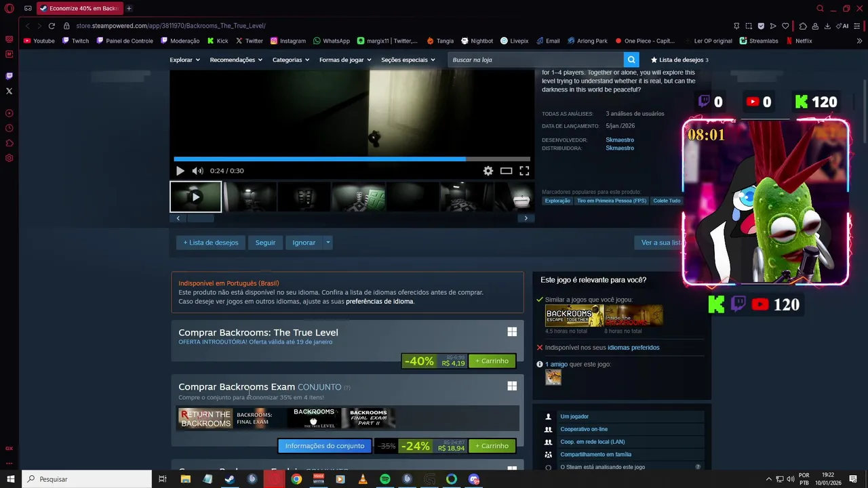Open the Twitch bookmark

point(75,41)
